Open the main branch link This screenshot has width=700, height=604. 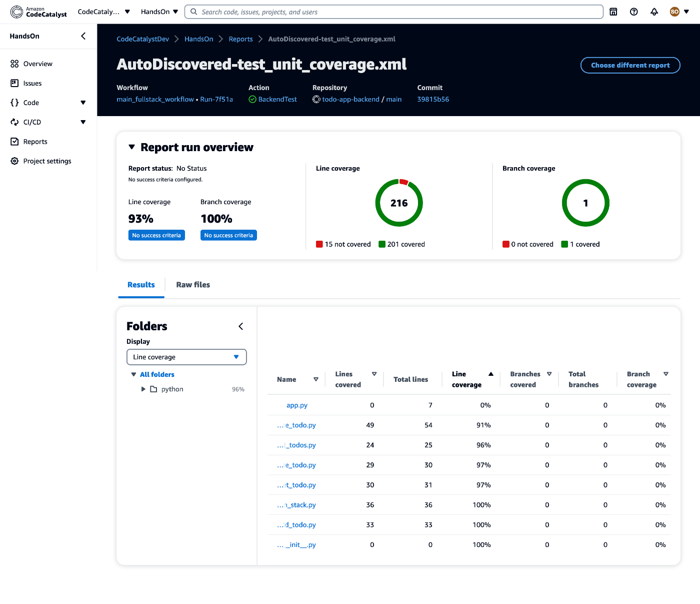[x=394, y=100]
